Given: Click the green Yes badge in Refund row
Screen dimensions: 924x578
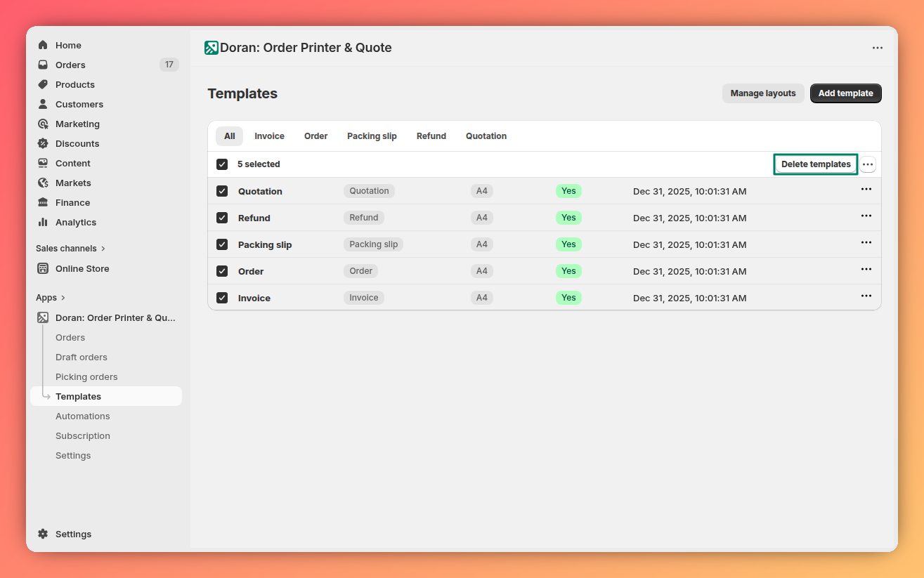Looking at the screenshot, I should [568, 218].
